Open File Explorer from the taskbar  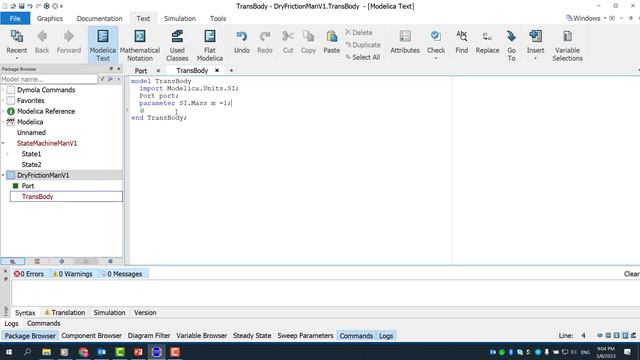click(47, 352)
